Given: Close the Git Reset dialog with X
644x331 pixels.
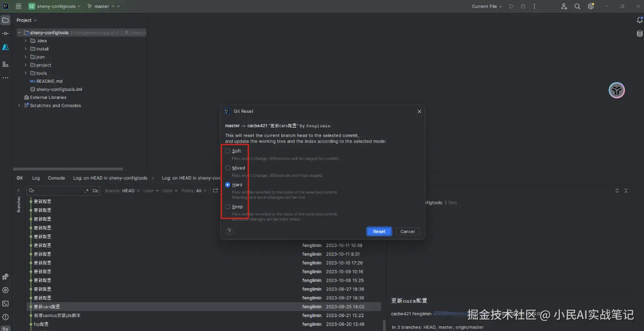Looking at the screenshot, I should point(419,111).
